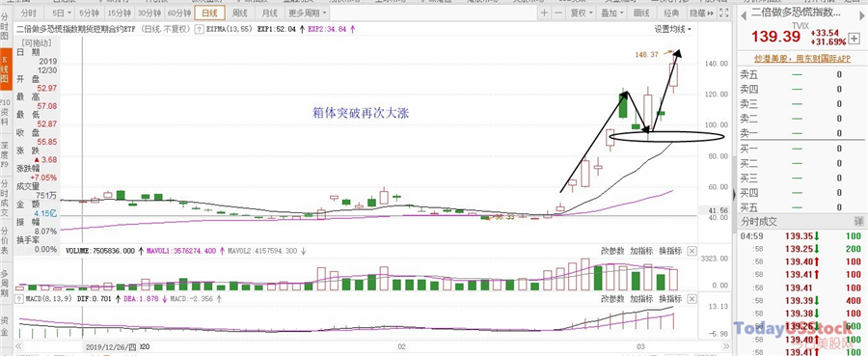The height and width of the screenshot is (356, 868).
Task: Click 二倍做多恐慌指数 stock name header
Action: point(796,13)
